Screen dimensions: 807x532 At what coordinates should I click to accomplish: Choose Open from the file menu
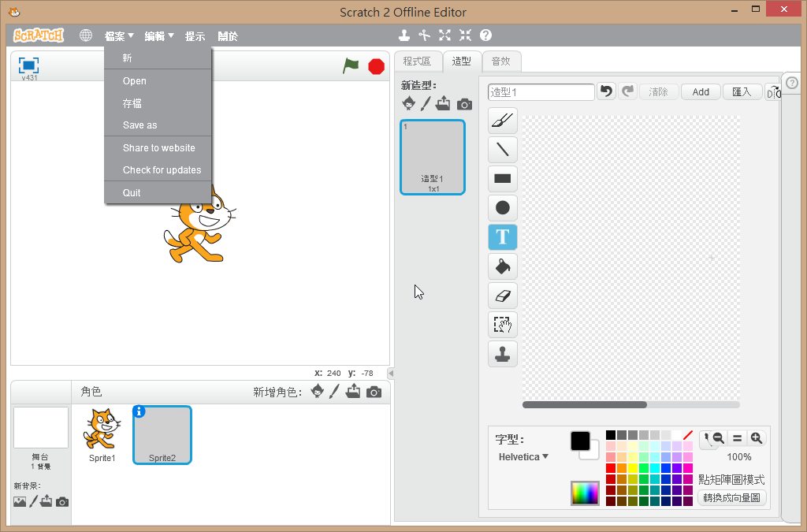[158, 80]
